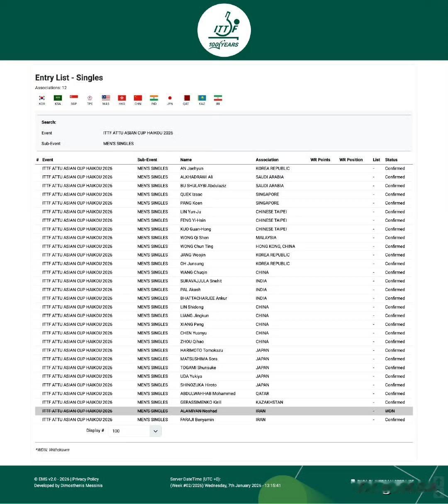Image resolution: width=448 pixels, height=504 pixels.
Task: Sort by the Event column header
Action: (x=48, y=160)
